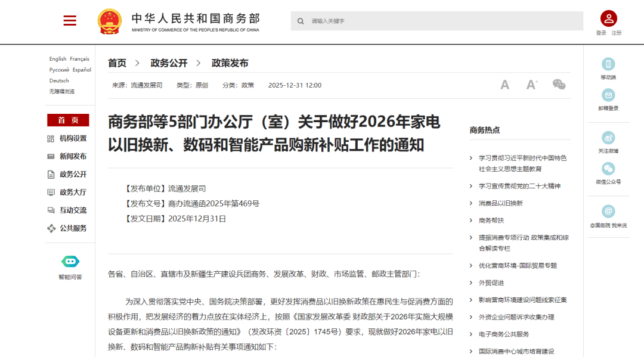
Task: Expand the 商务帮扶 list item arrow
Action: (x=471, y=221)
